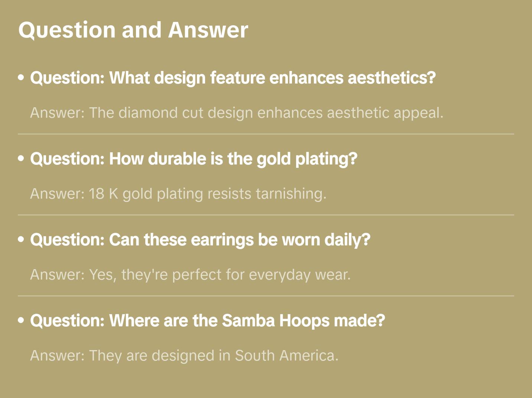Image resolution: width=532 pixels, height=398 pixels.
Task: Select the diamond cut design answer text
Action: point(237,113)
